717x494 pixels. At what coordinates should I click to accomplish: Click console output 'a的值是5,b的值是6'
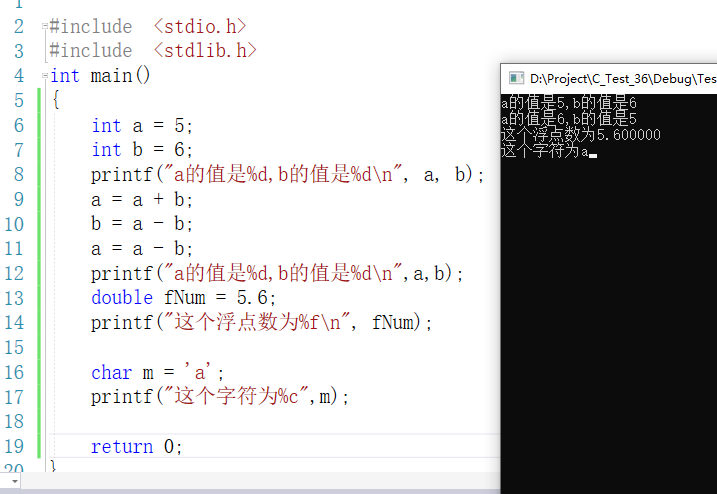coord(568,103)
